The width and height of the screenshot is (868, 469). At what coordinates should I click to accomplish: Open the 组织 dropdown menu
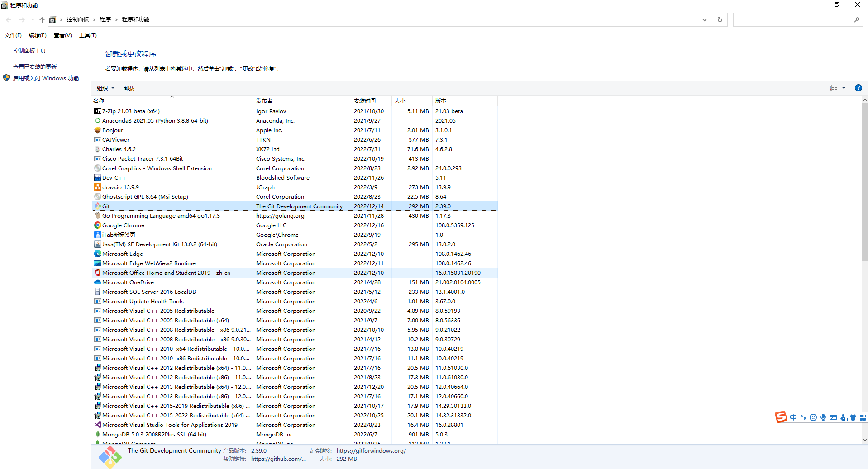point(105,88)
